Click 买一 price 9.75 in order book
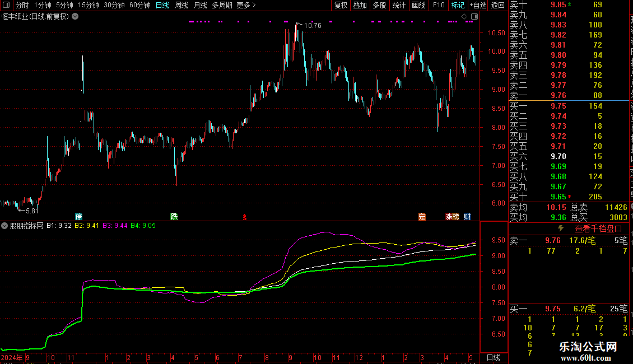Image resolution: width=633 pixels, height=364 pixels. 558,106
